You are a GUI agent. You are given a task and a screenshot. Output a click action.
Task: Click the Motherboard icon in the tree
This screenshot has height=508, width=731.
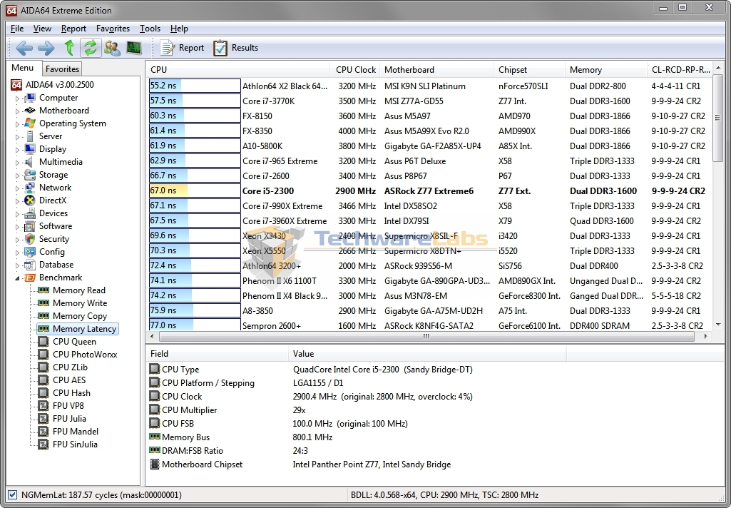point(30,110)
